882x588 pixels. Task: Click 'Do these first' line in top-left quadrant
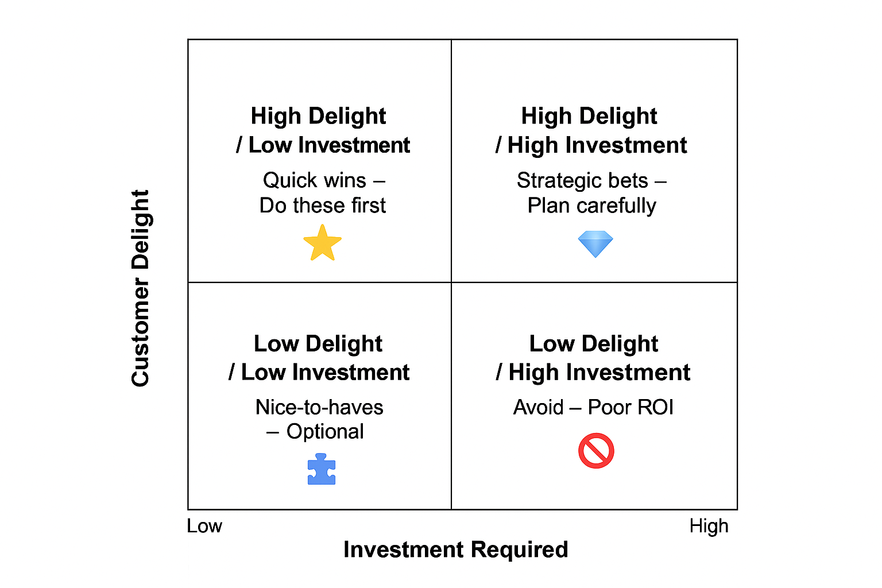coord(323,206)
